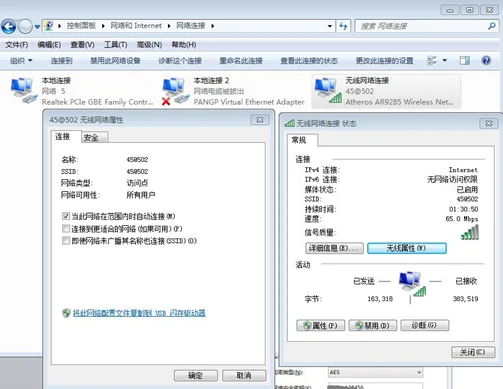Expand arrow after 网络连接 breadcrumb
This screenshot has height=389, width=503.
tap(212, 26)
